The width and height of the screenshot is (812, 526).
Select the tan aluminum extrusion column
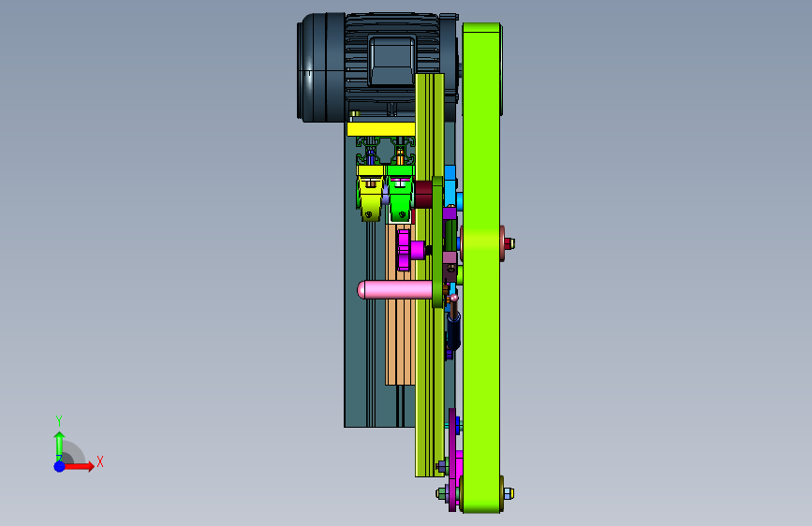pyautogui.click(x=400, y=305)
